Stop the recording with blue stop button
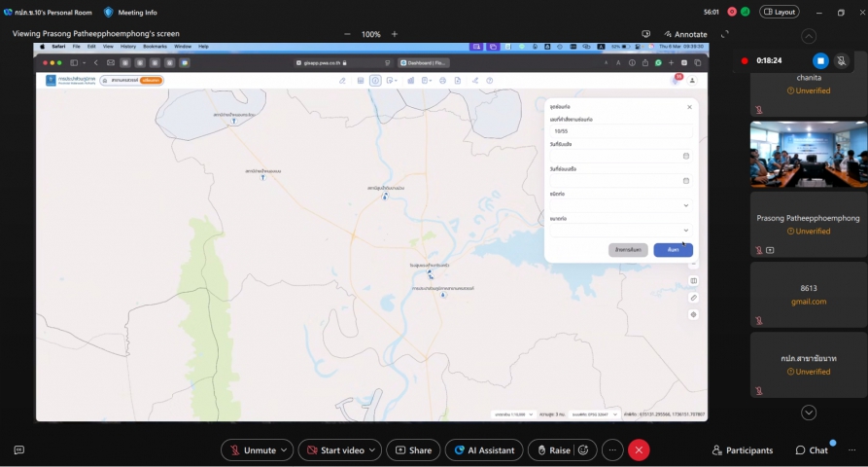 pyautogui.click(x=821, y=60)
